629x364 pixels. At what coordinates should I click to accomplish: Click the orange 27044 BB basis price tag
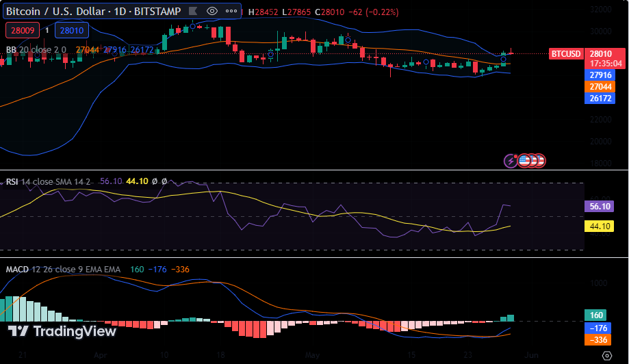[600, 87]
